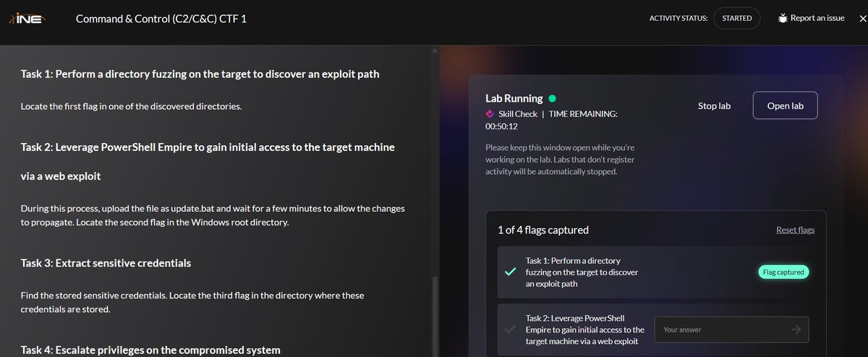Screen dimensions: 868x357
Task: Click the Task 3 Extract sensitive credentials heading
Action: pyautogui.click(x=106, y=263)
